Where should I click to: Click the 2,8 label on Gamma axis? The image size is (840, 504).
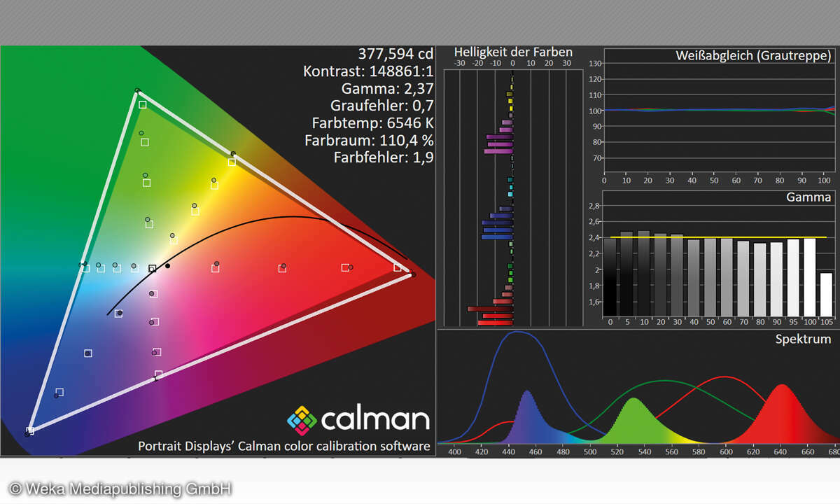pos(594,206)
